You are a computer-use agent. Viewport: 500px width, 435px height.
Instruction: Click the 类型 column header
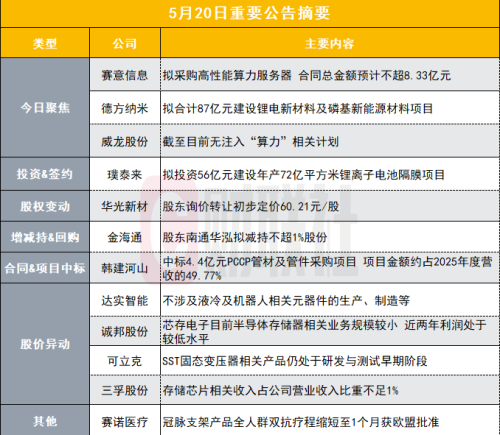[x=45, y=43]
